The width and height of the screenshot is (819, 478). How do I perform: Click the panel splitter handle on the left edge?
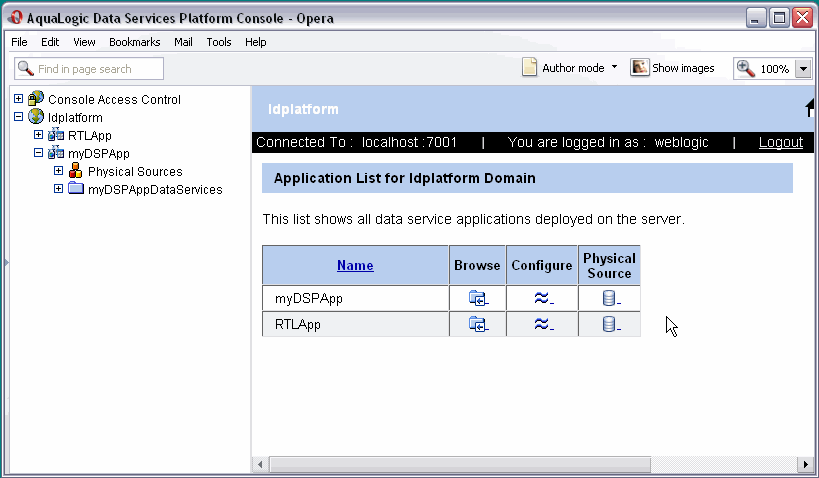click(6, 261)
